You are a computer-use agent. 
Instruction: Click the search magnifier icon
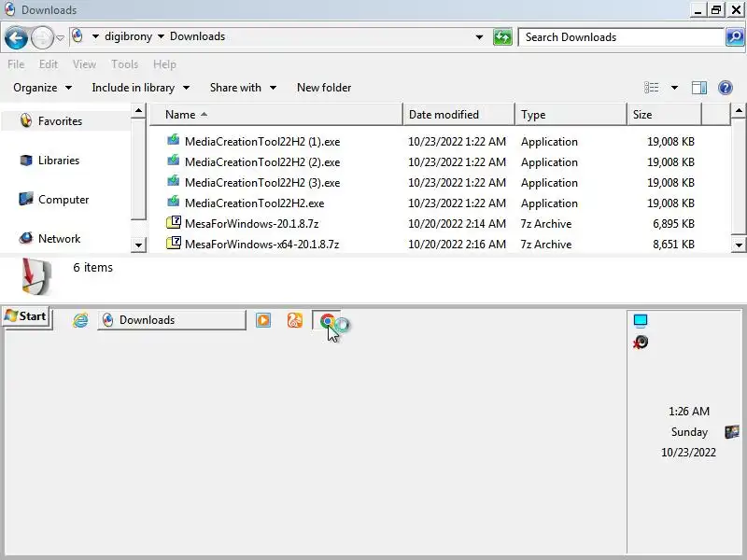(735, 37)
